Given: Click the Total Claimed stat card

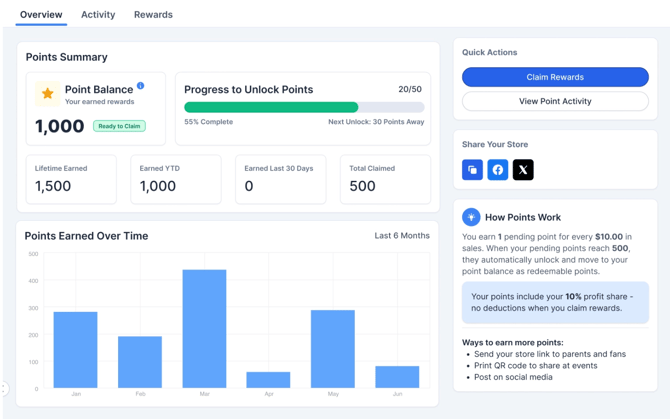Looking at the screenshot, I should tap(385, 179).
